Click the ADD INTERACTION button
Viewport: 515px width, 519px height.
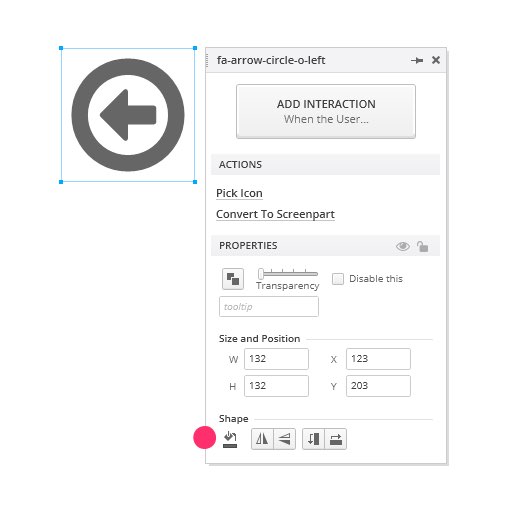(326, 111)
